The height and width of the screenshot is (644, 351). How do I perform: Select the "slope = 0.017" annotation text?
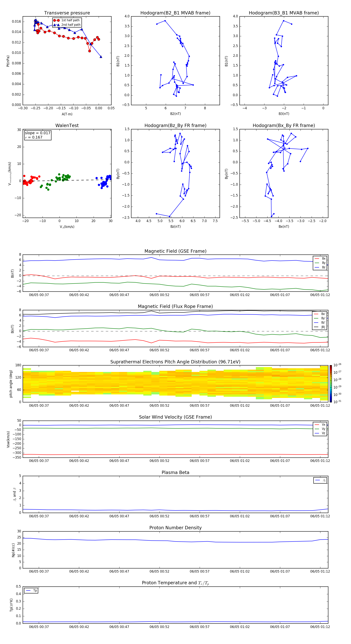pyautogui.click(x=38, y=133)
